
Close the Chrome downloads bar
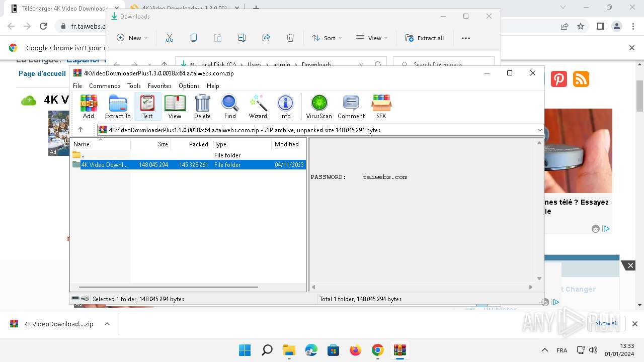pyautogui.click(x=635, y=324)
